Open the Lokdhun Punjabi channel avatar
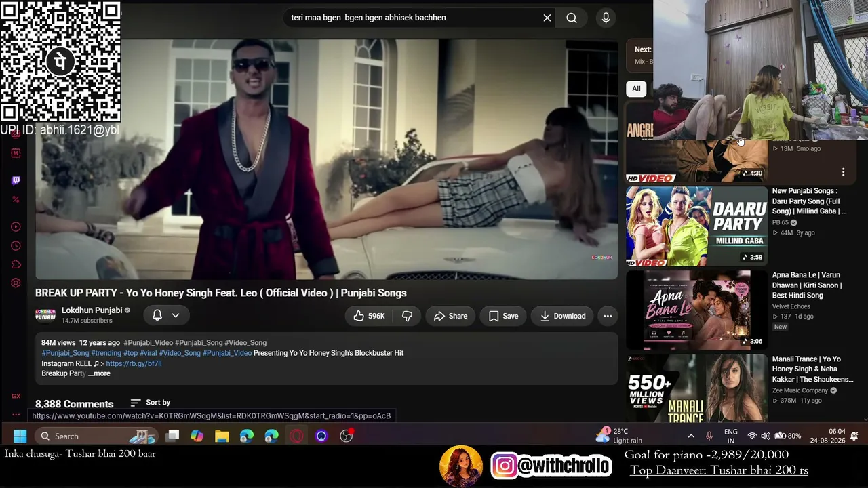868x488 pixels. click(45, 315)
